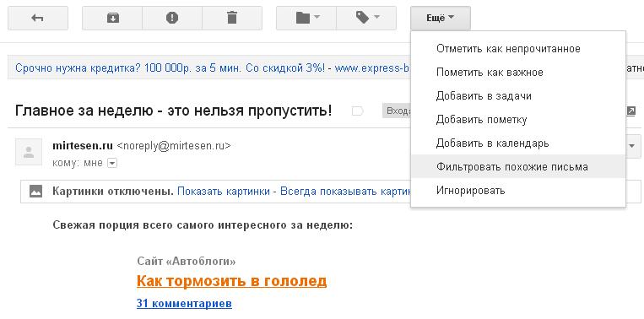Screen dimensions: 644x319
Task: Go back to inbox with the arrow button
Action: coord(38,18)
